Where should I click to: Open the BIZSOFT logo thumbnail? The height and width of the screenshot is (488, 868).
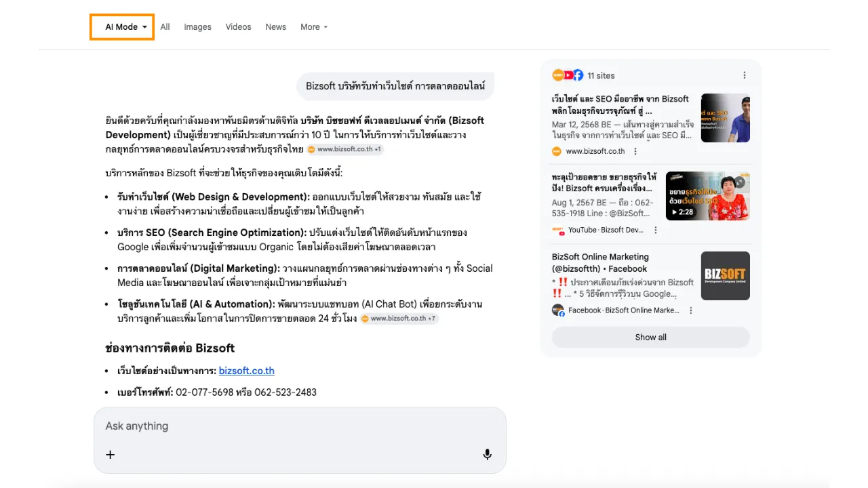pos(725,276)
